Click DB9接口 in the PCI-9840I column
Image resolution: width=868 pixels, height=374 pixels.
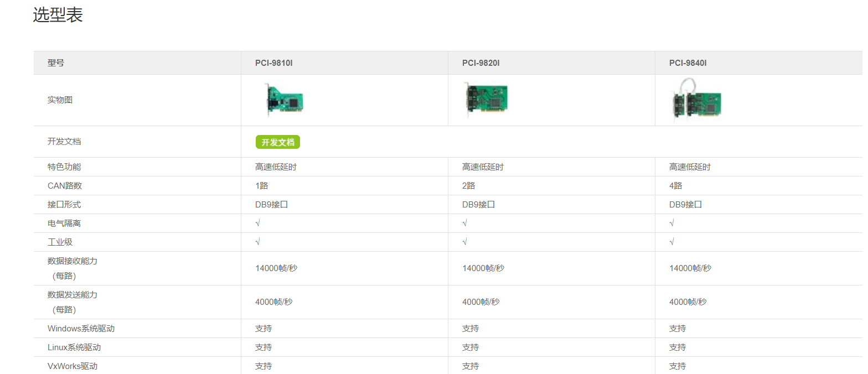pyautogui.click(x=686, y=204)
